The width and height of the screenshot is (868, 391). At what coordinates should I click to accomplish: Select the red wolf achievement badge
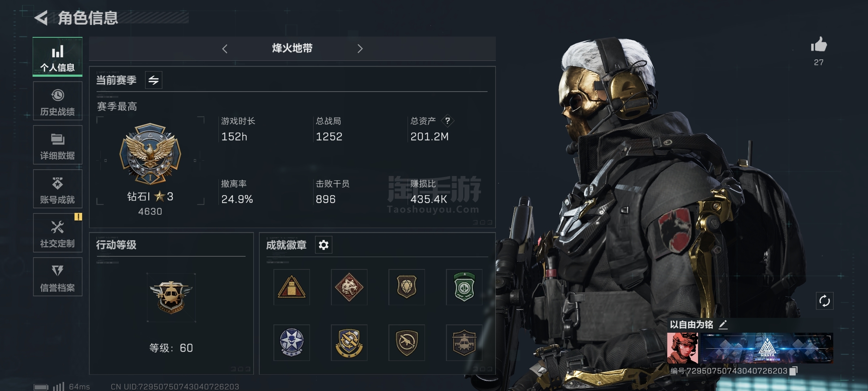349,287
